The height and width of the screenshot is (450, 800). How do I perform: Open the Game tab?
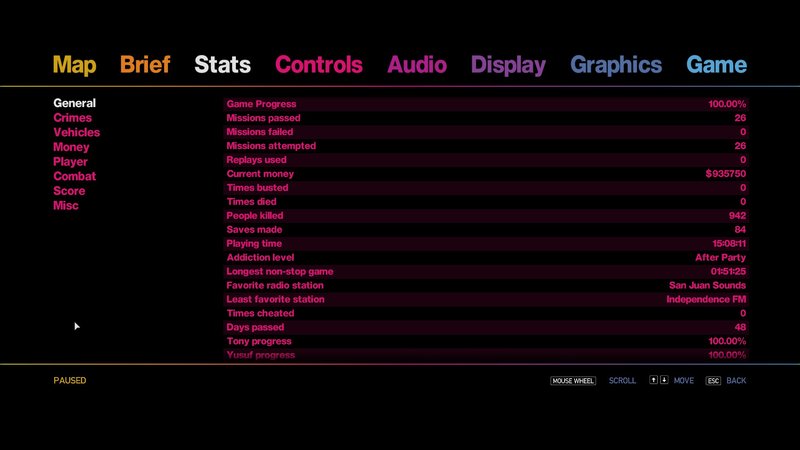[716, 65]
